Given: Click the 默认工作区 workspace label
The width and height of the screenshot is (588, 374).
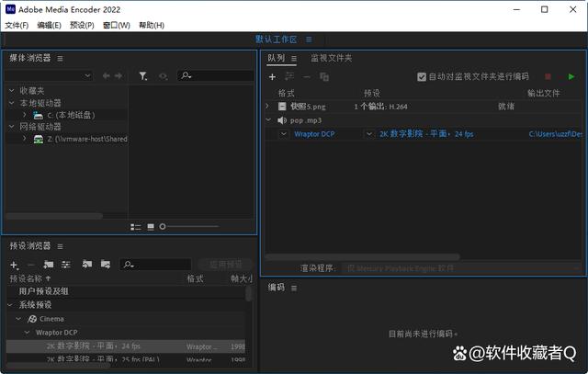Looking at the screenshot, I should 277,40.
